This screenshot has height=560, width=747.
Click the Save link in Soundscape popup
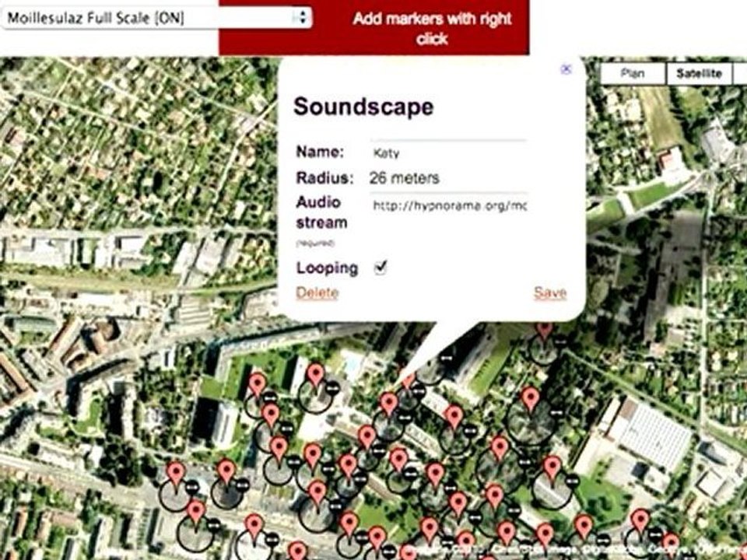pyautogui.click(x=550, y=292)
